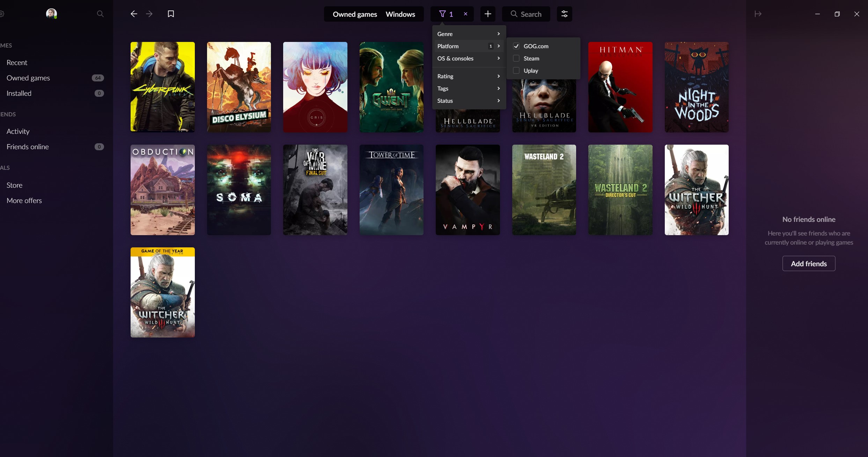Open the Disco Elysium game cover
This screenshot has height=457, width=868.
(239, 87)
